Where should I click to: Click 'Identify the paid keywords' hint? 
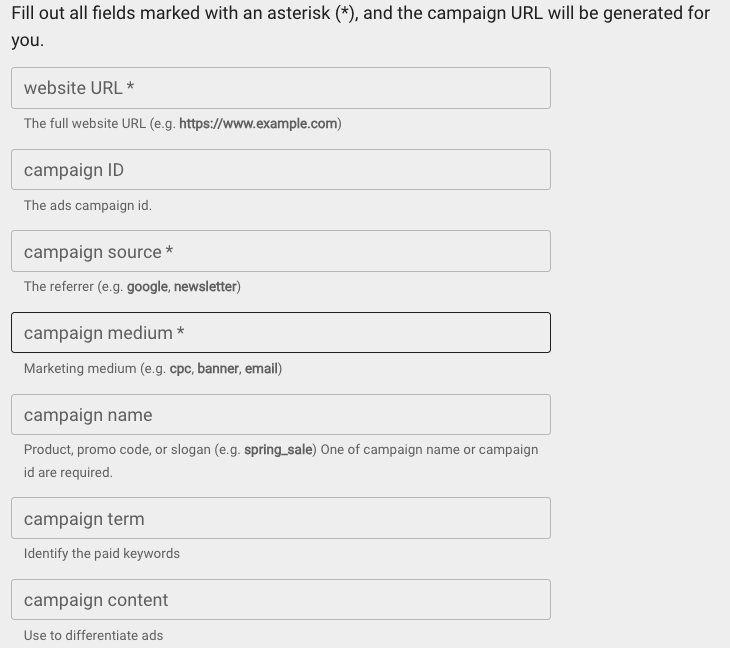[102, 554]
